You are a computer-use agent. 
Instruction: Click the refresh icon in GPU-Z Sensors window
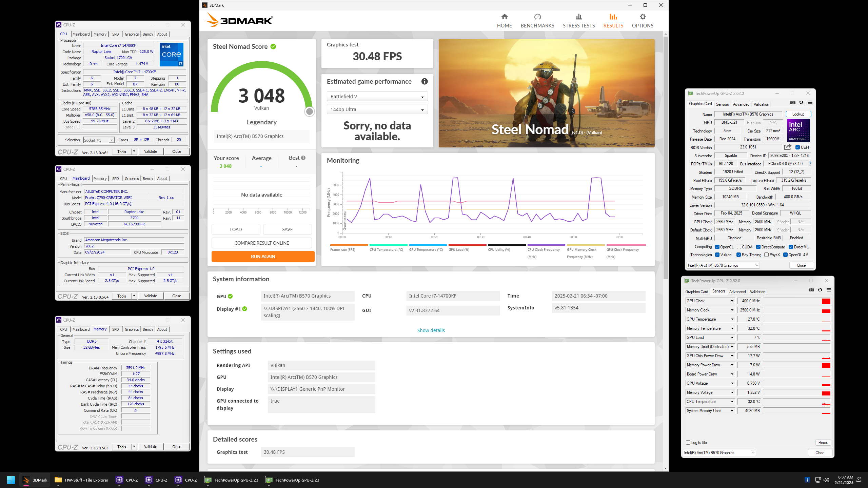point(820,290)
